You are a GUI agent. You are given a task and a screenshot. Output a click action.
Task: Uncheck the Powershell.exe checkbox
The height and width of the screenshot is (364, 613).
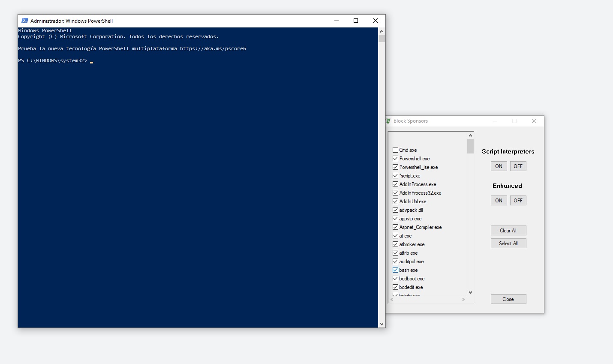(395, 159)
